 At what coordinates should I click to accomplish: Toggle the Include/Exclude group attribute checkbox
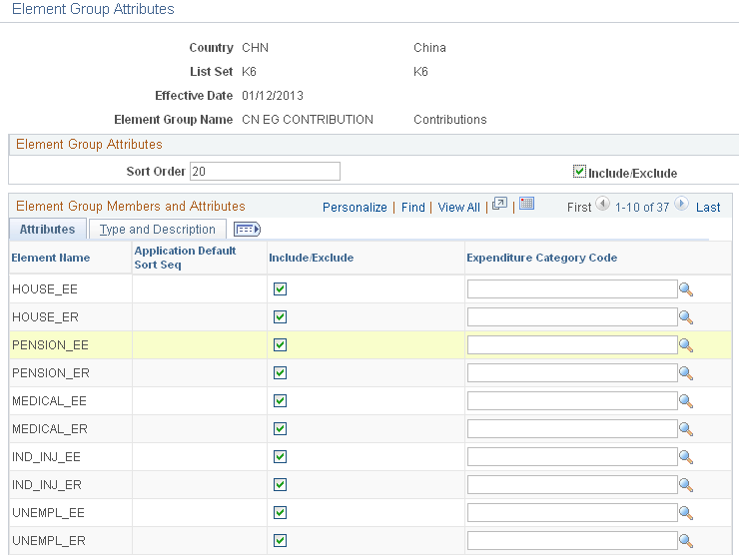click(x=579, y=172)
